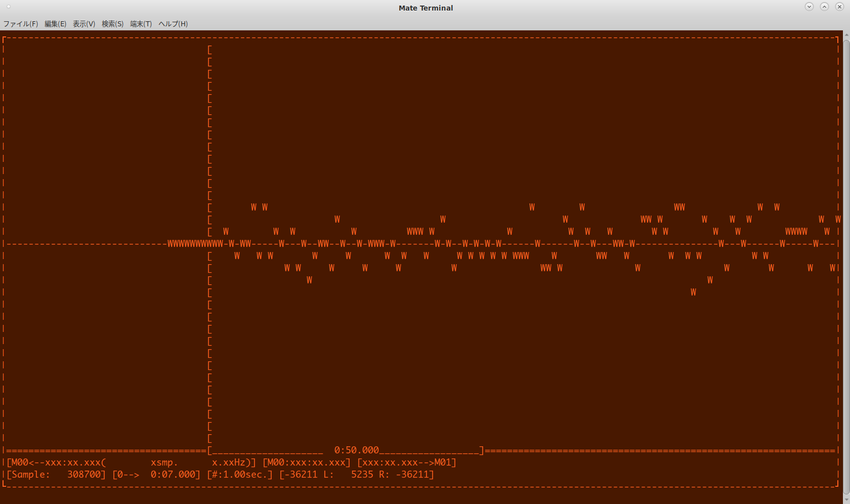Viewport: 850px width, 504px height.
Task: Click the window menu dot in title bar
Action: pyautogui.click(x=9, y=7)
